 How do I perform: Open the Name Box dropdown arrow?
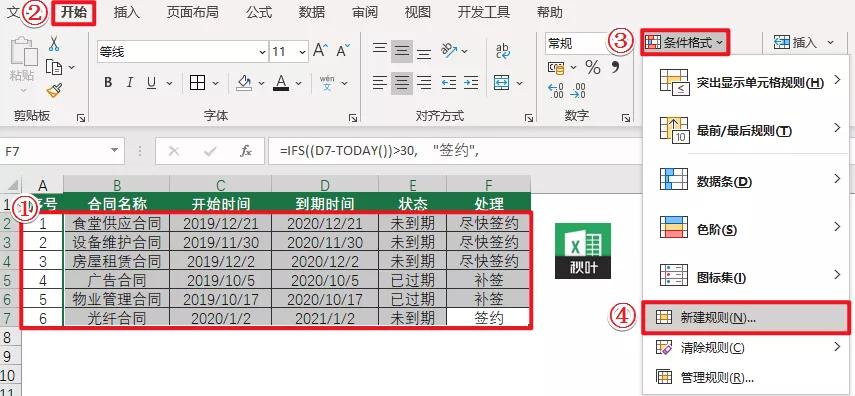click(114, 151)
